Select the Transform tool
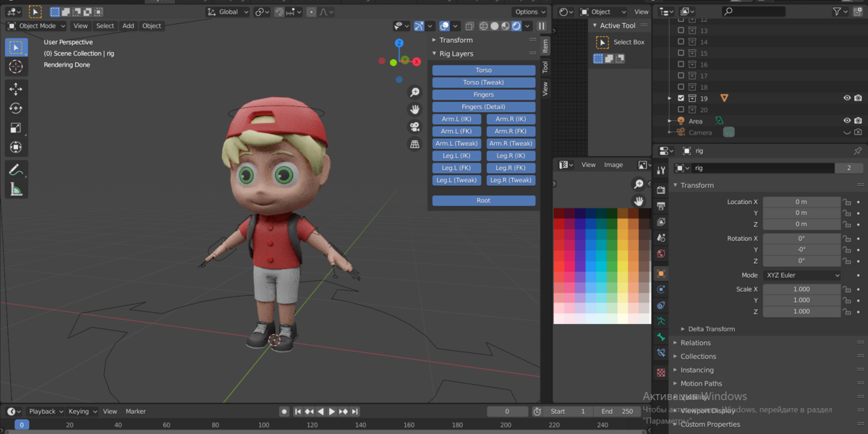This screenshot has width=868, height=434. (16, 148)
